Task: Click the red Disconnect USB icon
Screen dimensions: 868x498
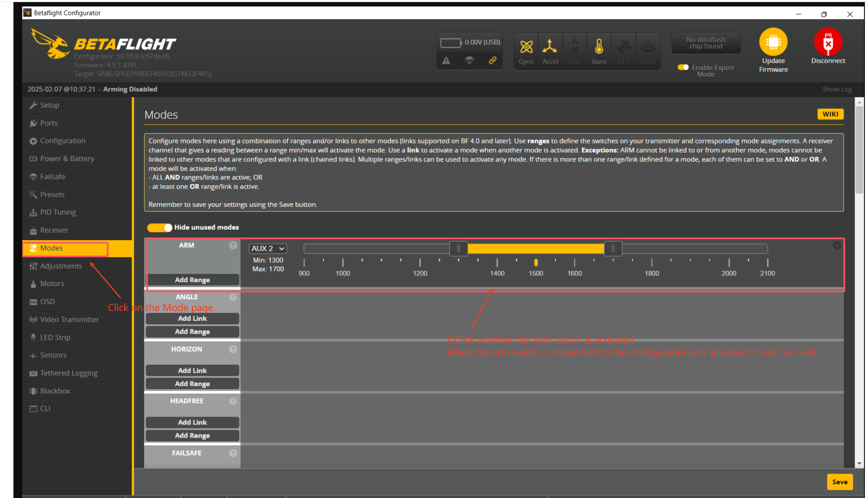Action: tap(828, 42)
